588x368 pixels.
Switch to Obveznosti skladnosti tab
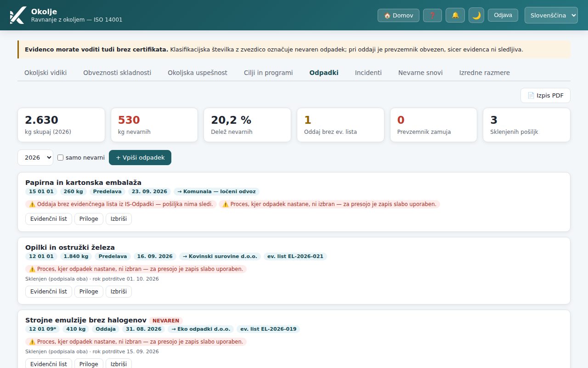117,73
